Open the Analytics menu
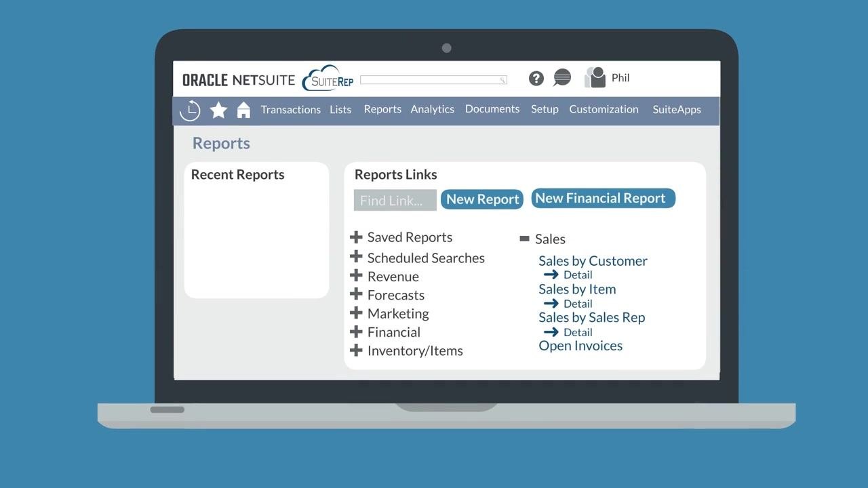868x488 pixels. click(432, 109)
